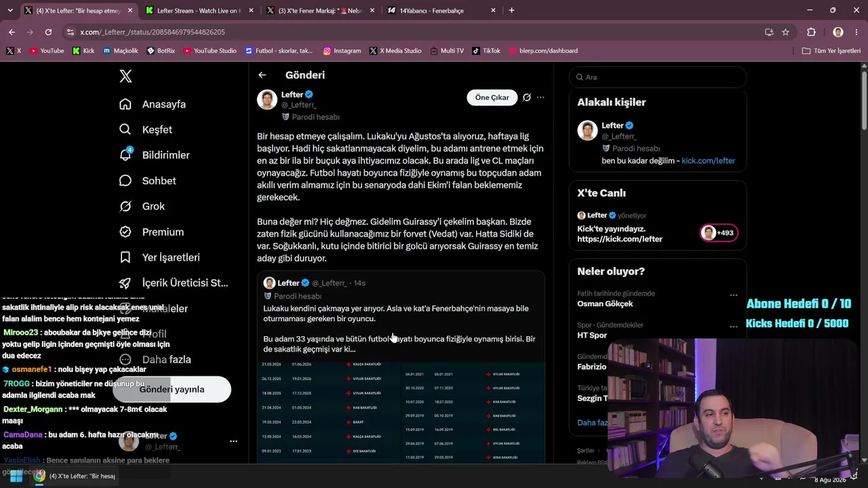The image size is (868, 488).
Task: Switch to 14Yabancı - Fenerbahçe tab
Action: (x=441, y=11)
